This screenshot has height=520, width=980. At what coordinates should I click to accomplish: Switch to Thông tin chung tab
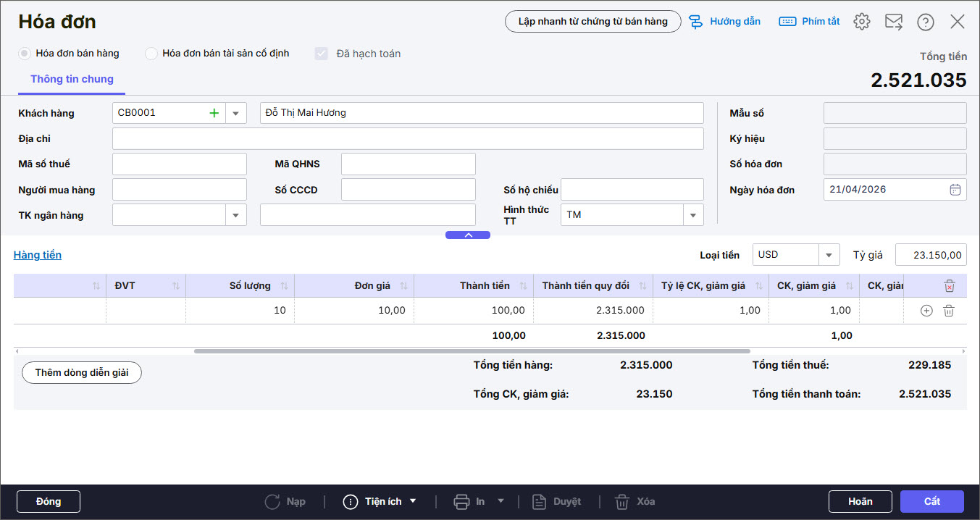(72, 80)
